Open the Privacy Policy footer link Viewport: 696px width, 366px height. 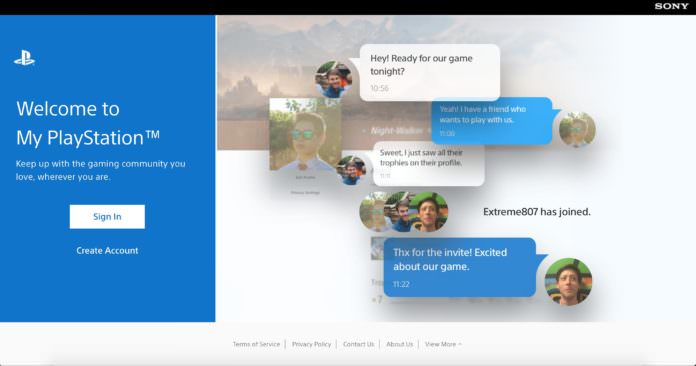tap(311, 344)
